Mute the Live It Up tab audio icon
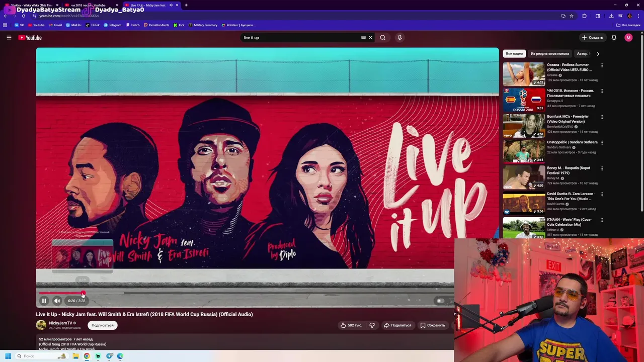 point(171,5)
